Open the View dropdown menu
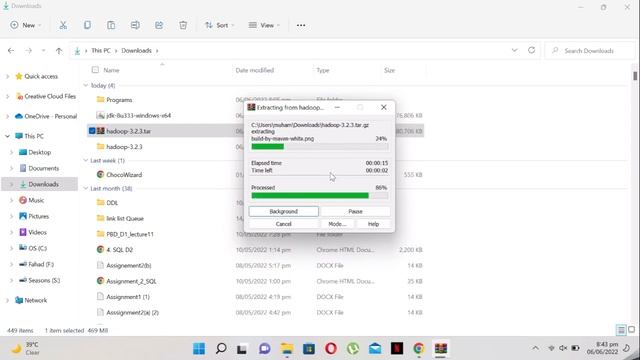The image size is (640, 360). tap(264, 25)
